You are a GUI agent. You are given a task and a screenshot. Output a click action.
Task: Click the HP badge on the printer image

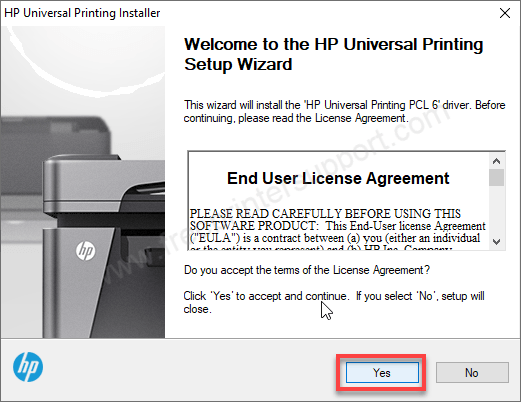[86, 251]
